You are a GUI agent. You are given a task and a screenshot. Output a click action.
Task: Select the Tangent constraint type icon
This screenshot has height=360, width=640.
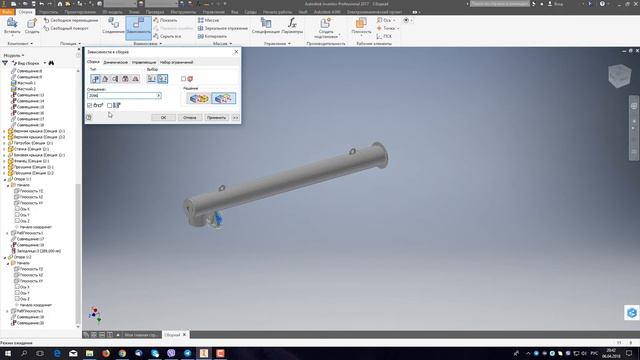click(115, 79)
